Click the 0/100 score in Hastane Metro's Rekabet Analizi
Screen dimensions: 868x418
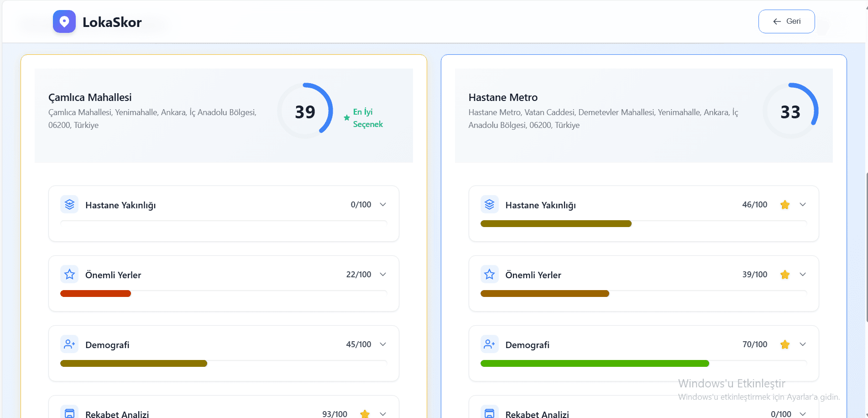(x=781, y=414)
